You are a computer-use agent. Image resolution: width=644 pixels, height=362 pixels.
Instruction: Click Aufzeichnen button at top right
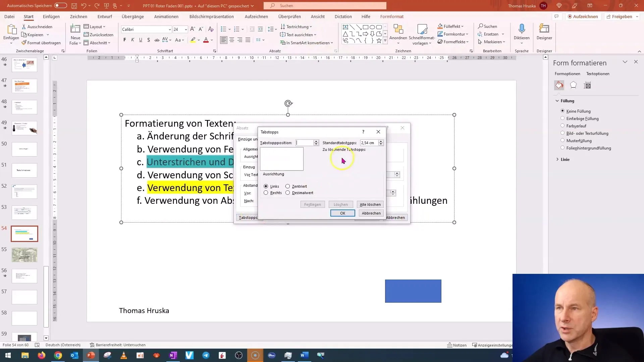[583, 16]
